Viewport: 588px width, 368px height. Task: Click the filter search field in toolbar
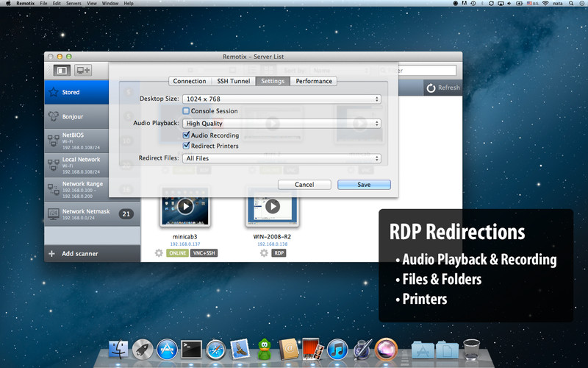tap(417, 70)
